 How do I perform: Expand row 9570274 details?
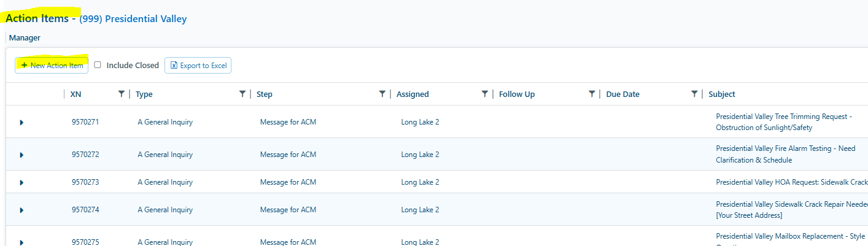[21, 210]
